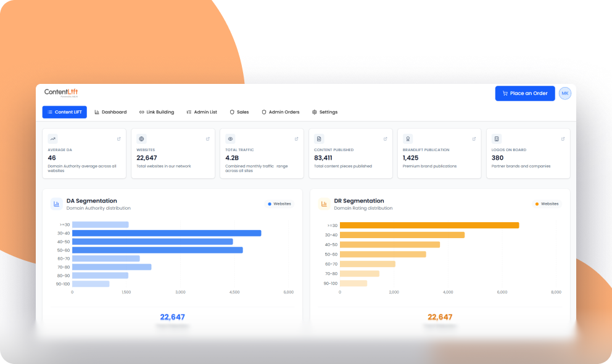Navigate to Admin Orders tab
The height and width of the screenshot is (364, 612).
[281, 112]
